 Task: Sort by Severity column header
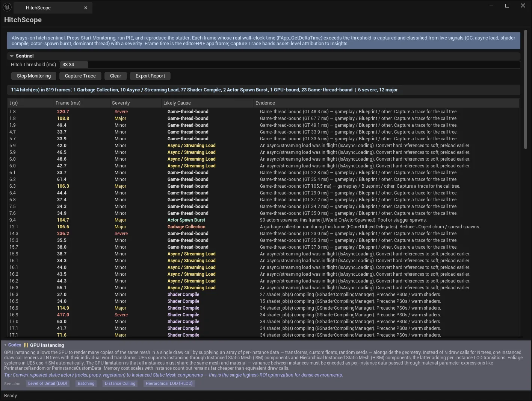click(x=136, y=103)
